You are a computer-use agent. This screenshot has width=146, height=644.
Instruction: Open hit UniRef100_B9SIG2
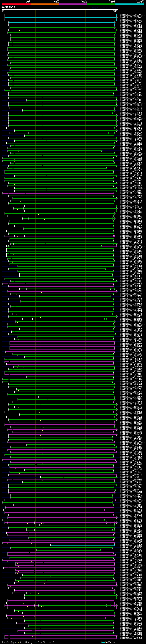coord(131,326)
